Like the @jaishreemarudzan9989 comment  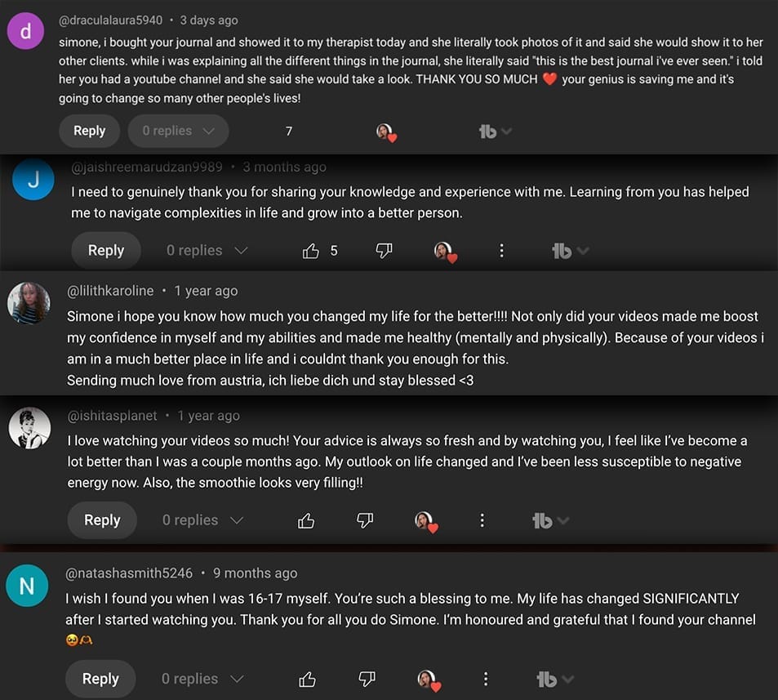(x=310, y=251)
